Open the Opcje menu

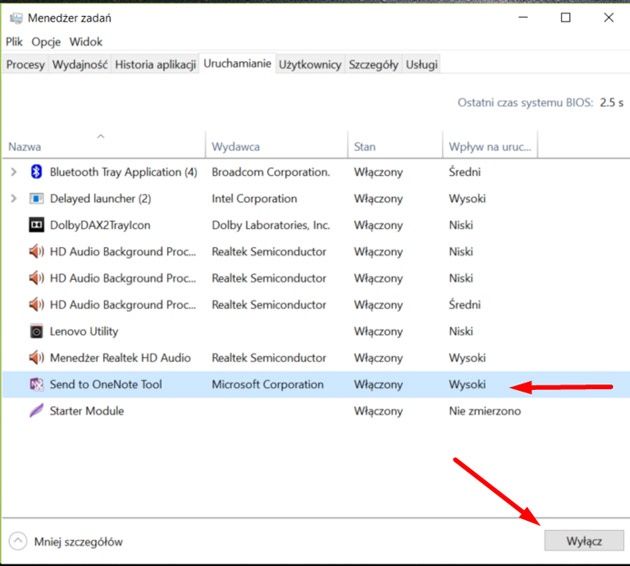coord(46,42)
